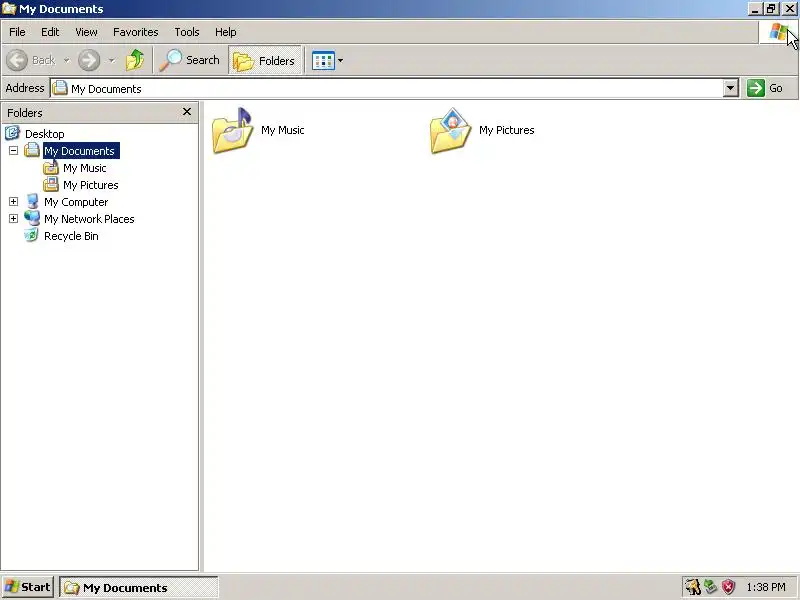The width and height of the screenshot is (800, 600).
Task: Open the Back history dropdown arrow
Action: (66, 60)
